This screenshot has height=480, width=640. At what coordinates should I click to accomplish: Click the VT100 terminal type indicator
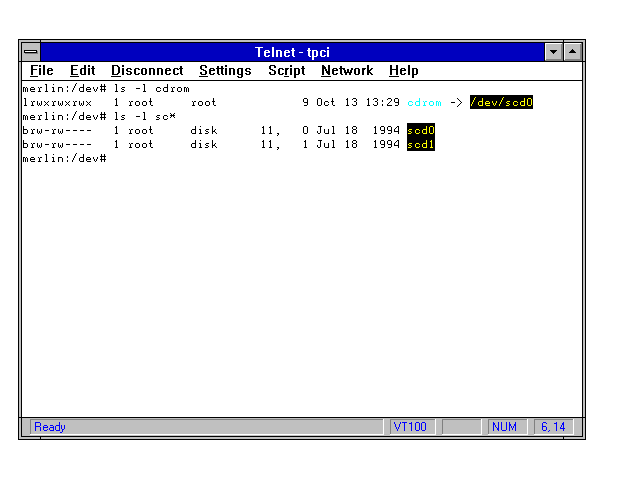coord(410,427)
